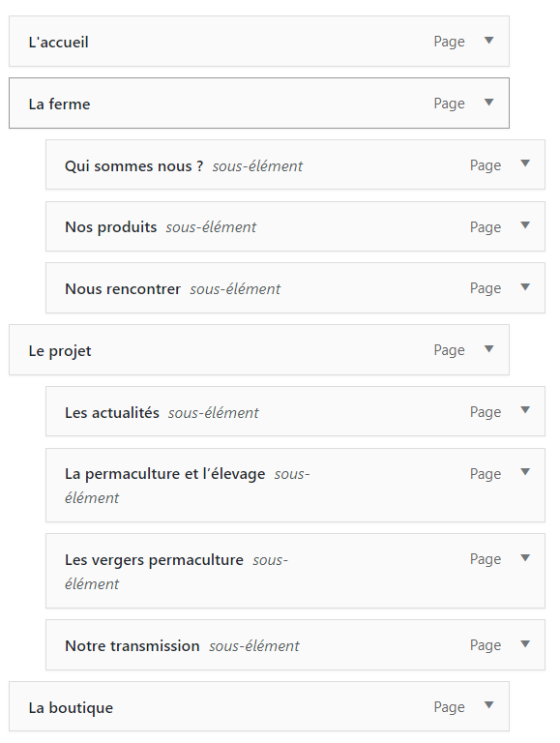
Task: Select the Nos produits sub-item
Action: click(295, 226)
